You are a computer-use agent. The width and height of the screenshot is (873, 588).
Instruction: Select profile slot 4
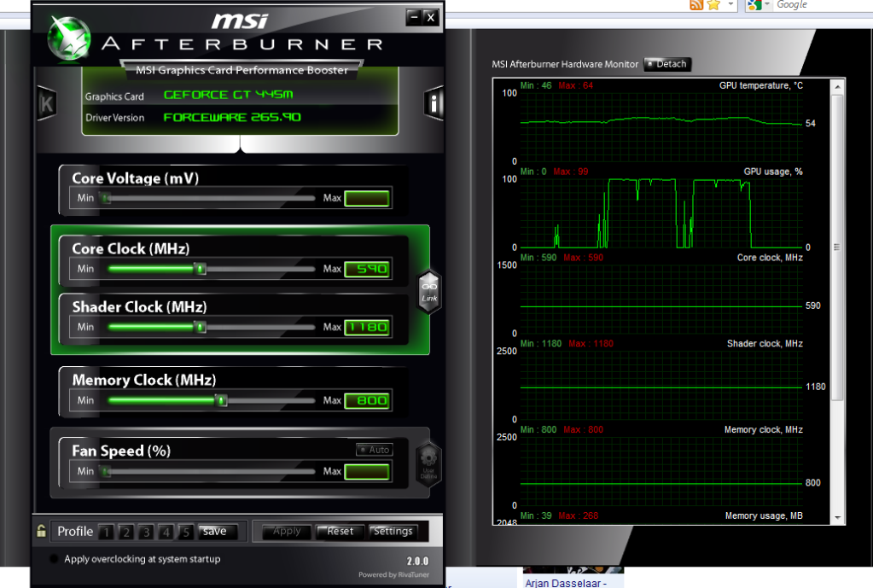pyautogui.click(x=166, y=533)
